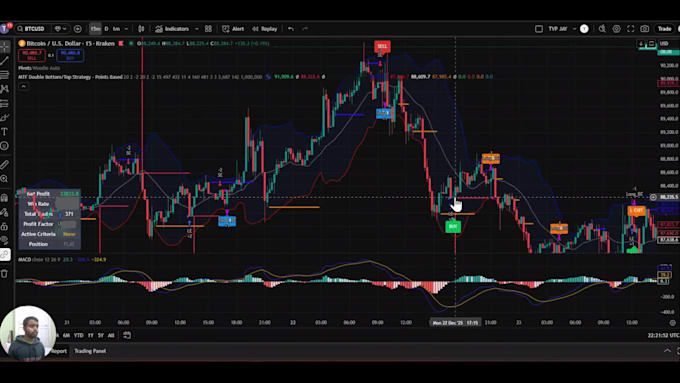
Task: Click the blue BUY price button
Action: point(70,55)
